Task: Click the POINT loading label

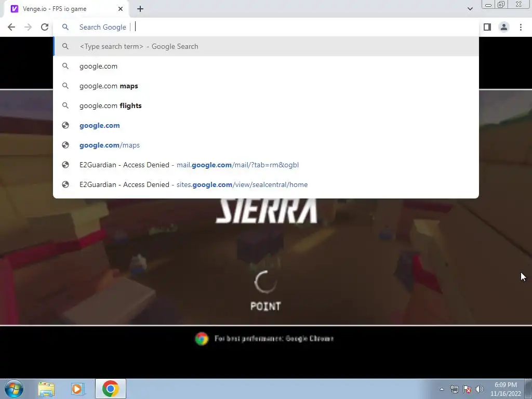Action: click(265, 306)
